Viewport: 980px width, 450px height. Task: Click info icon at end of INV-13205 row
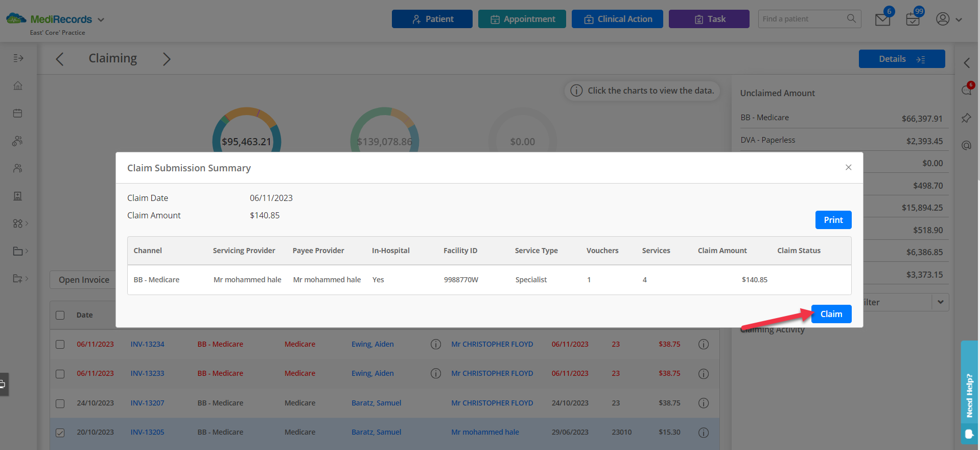coord(704,433)
